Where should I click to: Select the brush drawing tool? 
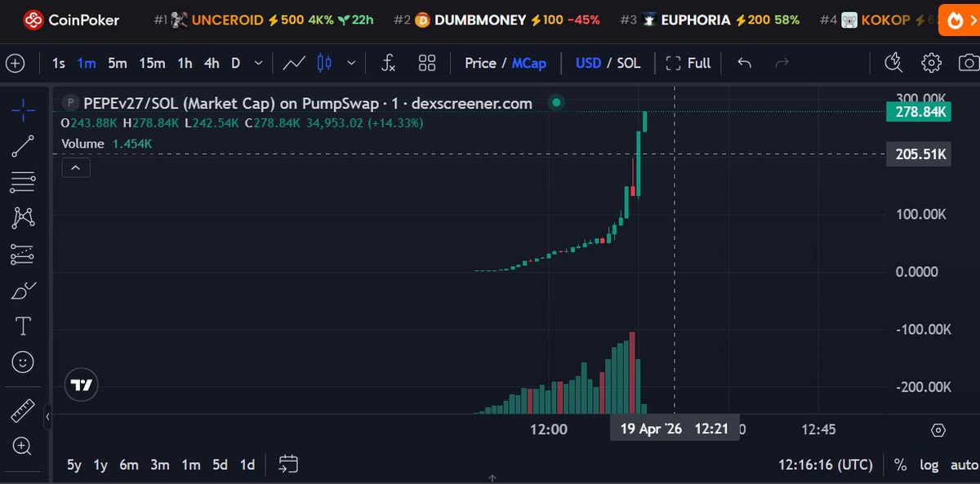(23, 291)
